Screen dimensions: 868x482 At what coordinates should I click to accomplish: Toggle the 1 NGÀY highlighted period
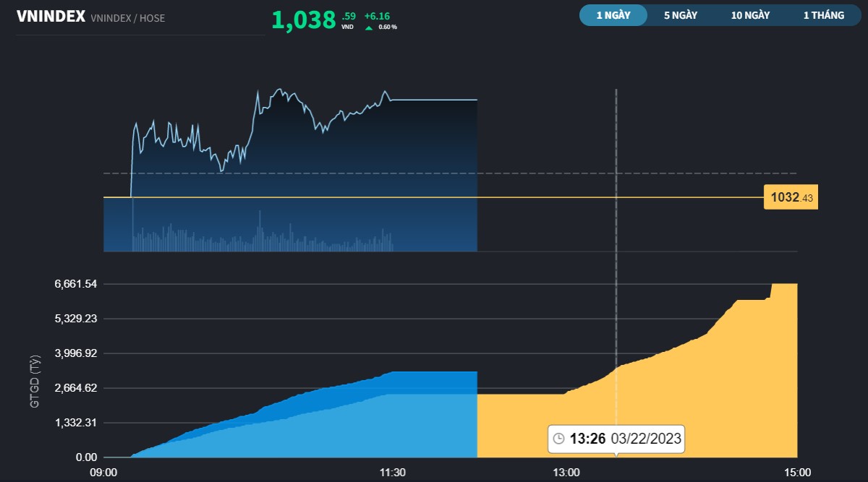click(613, 14)
